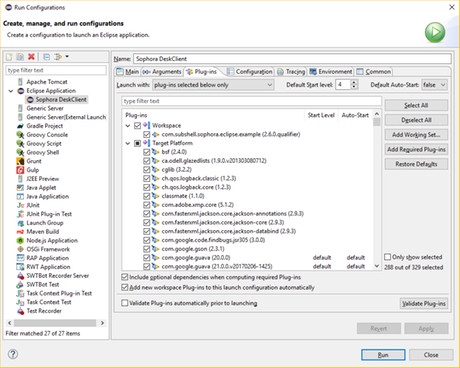
Task: Click the plug-ins filter text field
Action: 252,101
